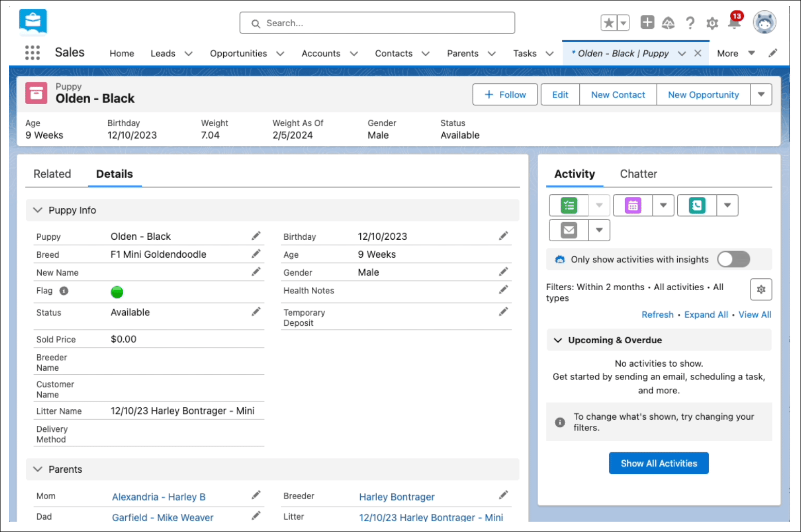Open the Parents tab dropdown chevron
The width and height of the screenshot is (801, 532).
click(492, 53)
